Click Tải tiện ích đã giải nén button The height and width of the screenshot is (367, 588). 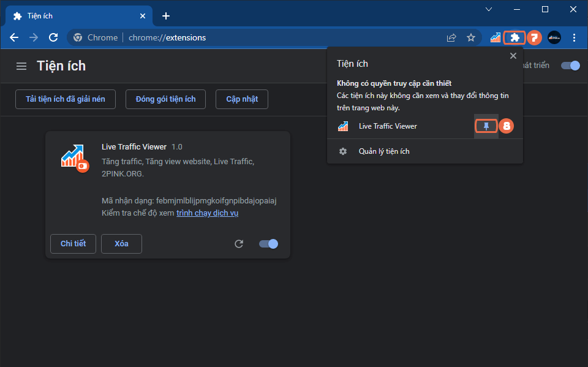(66, 99)
